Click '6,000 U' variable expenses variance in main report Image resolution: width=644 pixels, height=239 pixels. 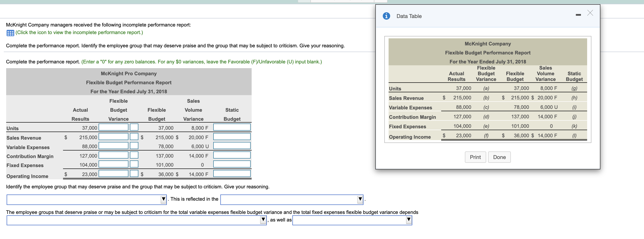[200, 146]
